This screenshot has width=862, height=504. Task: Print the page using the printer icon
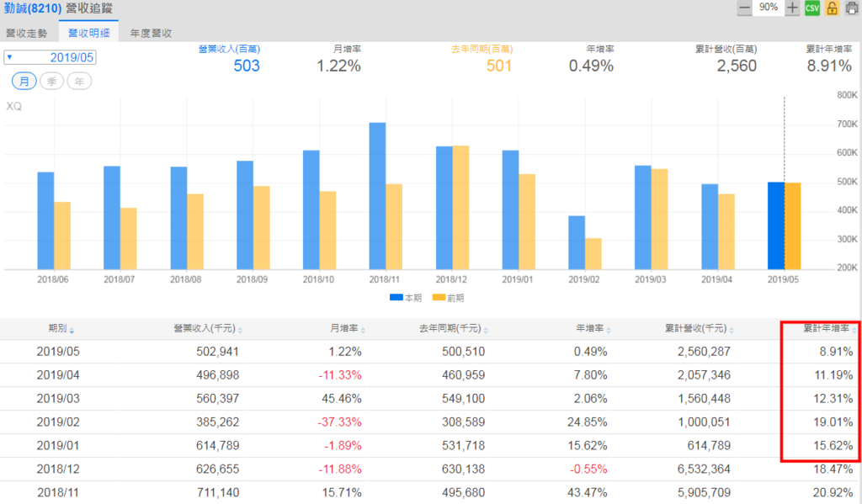(852, 8)
